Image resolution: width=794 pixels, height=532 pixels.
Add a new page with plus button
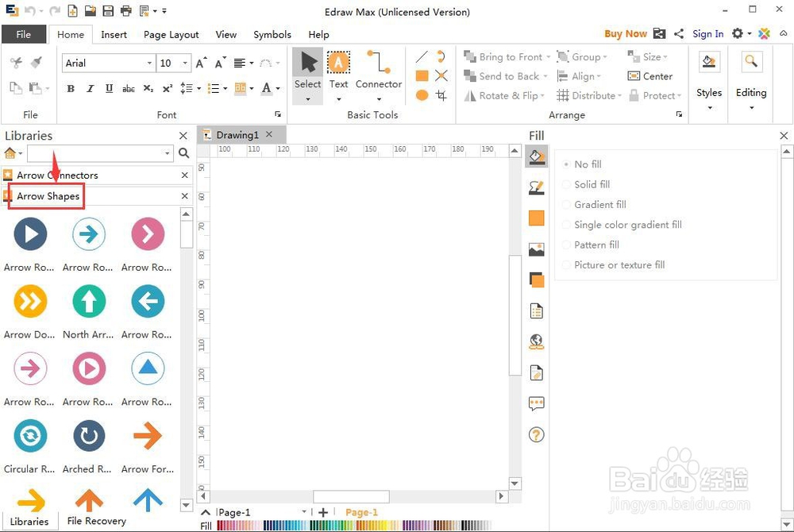[323, 513]
